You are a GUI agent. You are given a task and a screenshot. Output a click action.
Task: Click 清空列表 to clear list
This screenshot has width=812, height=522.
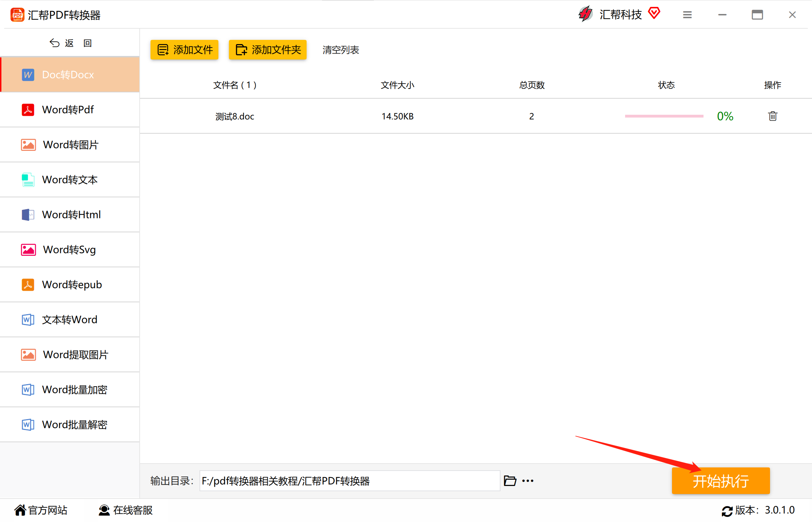point(341,50)
